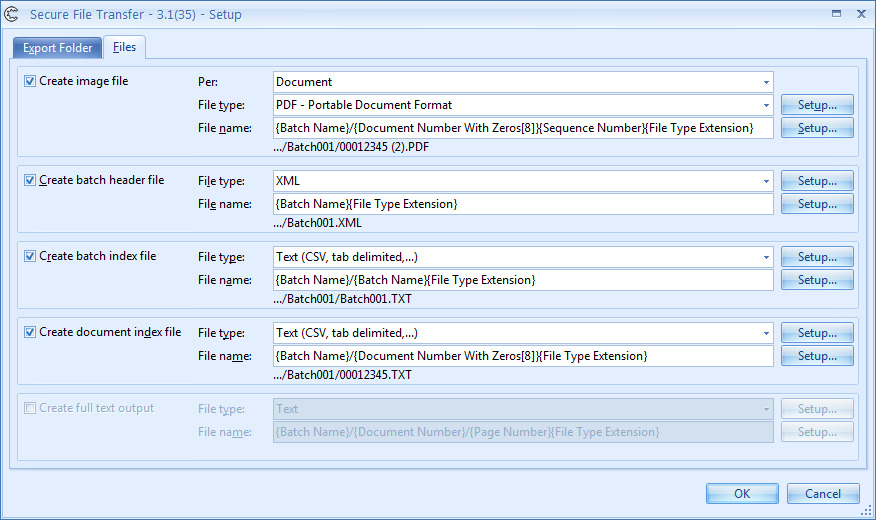The width and height of the screenshot is (876, 520).
Task: Click OK to confirm setup
Action: (741, 493)
